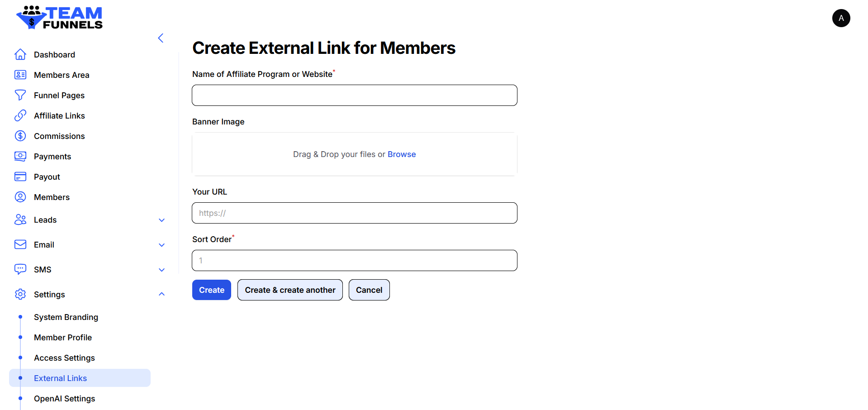
Task: Click the Members Area ID card icon
Action: pyautogui.click(x=20, y=75)
